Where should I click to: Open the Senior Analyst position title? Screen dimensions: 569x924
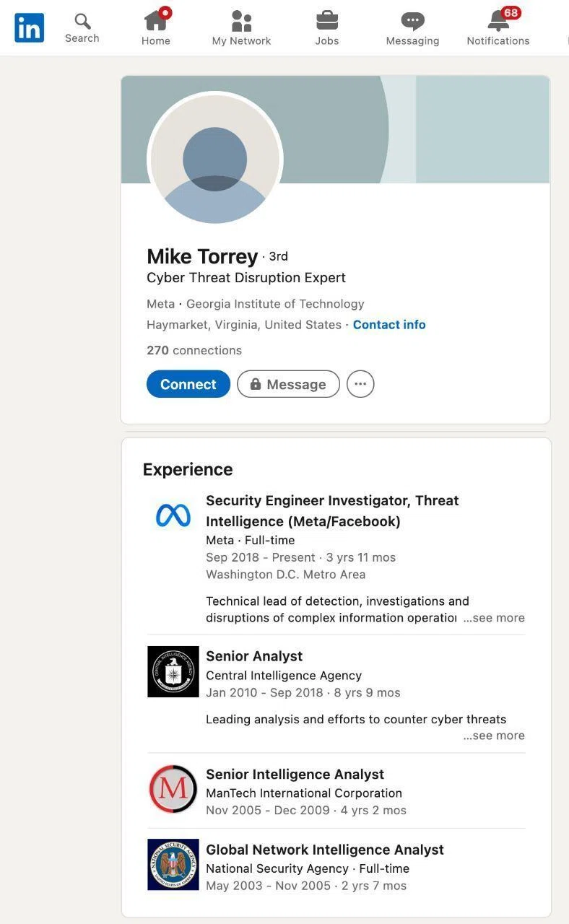[254, 656]
